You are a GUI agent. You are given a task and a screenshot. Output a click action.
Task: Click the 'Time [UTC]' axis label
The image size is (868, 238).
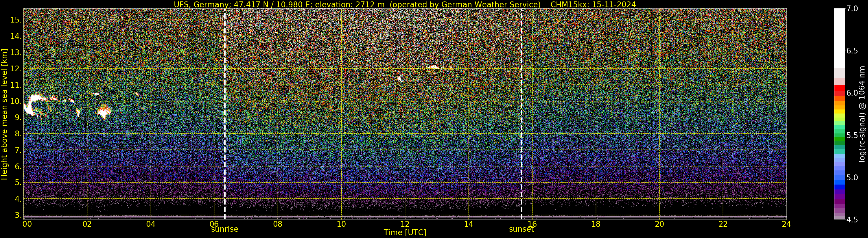(405, 233)
